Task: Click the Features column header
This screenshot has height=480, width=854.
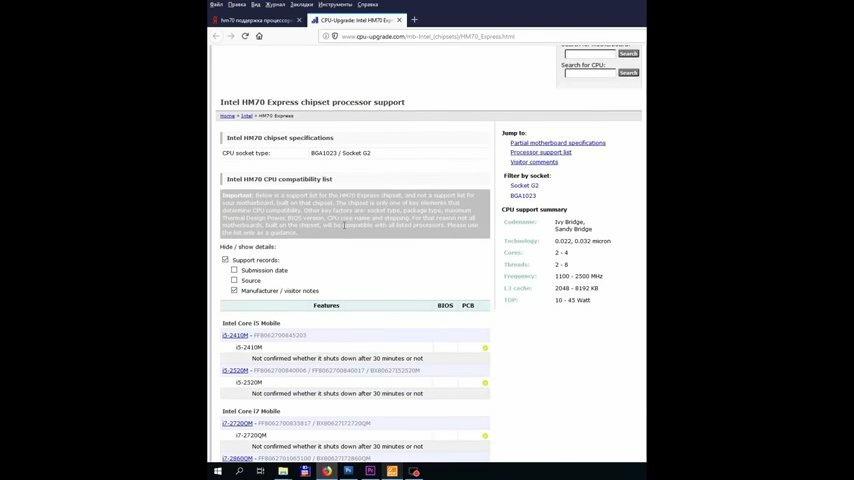Action: click(x=326, y=306)
